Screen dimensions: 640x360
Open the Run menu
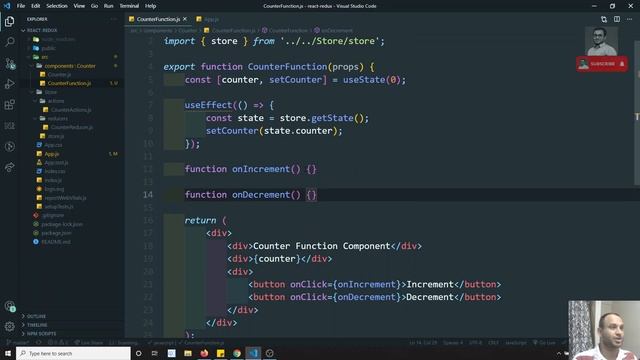(108, 6)
